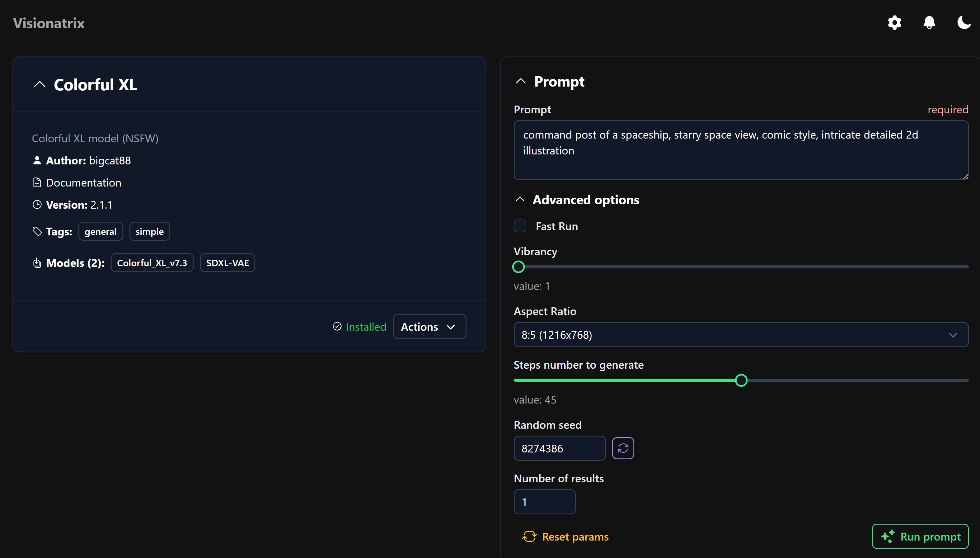This screenshot has height=558, width=980.
Task: Collapse Advanced options section
Action: point(520,199)
